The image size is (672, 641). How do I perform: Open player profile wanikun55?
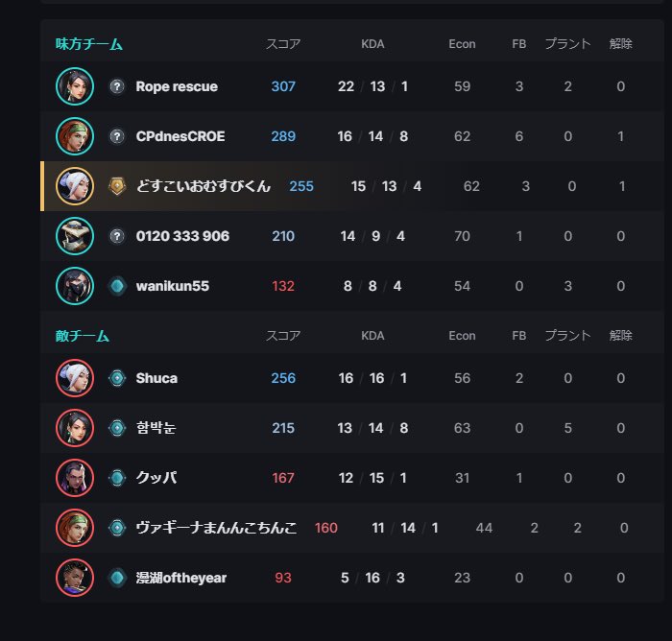[173, 286]
